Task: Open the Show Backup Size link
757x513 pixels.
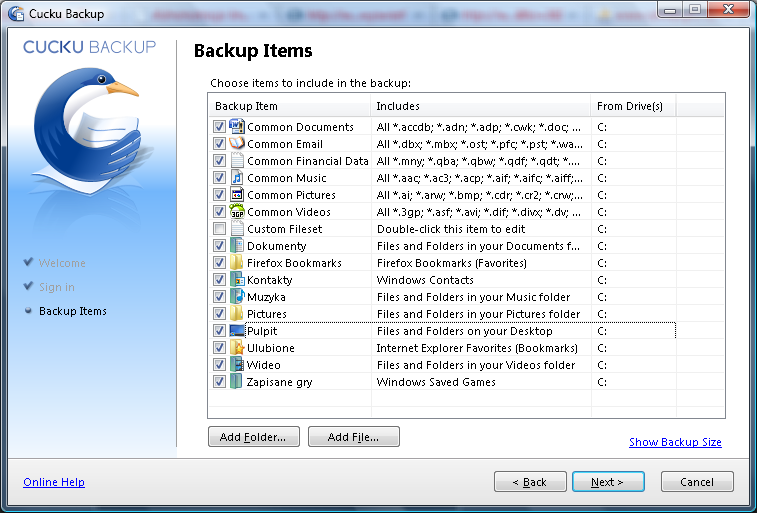Action: [675, 442]
